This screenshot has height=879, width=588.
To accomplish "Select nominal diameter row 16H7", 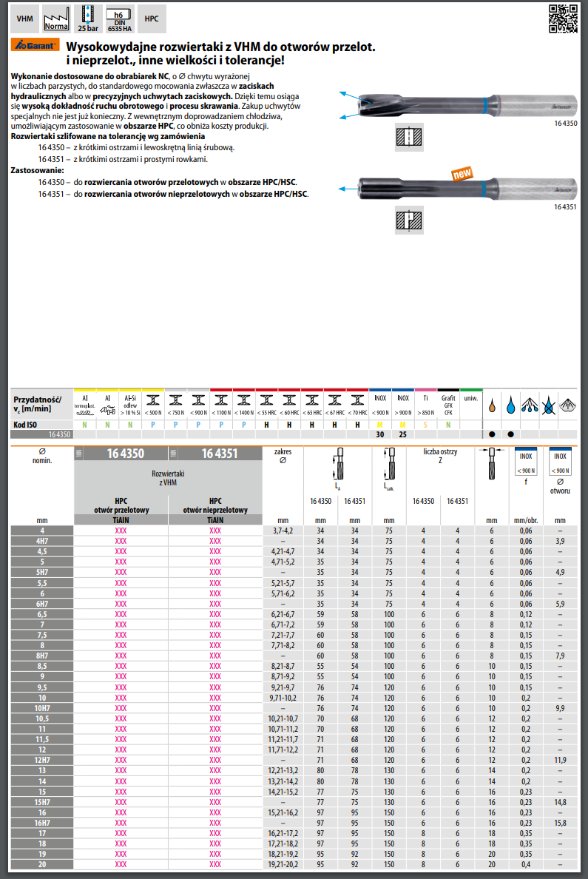I will click(x=42, y=823).
